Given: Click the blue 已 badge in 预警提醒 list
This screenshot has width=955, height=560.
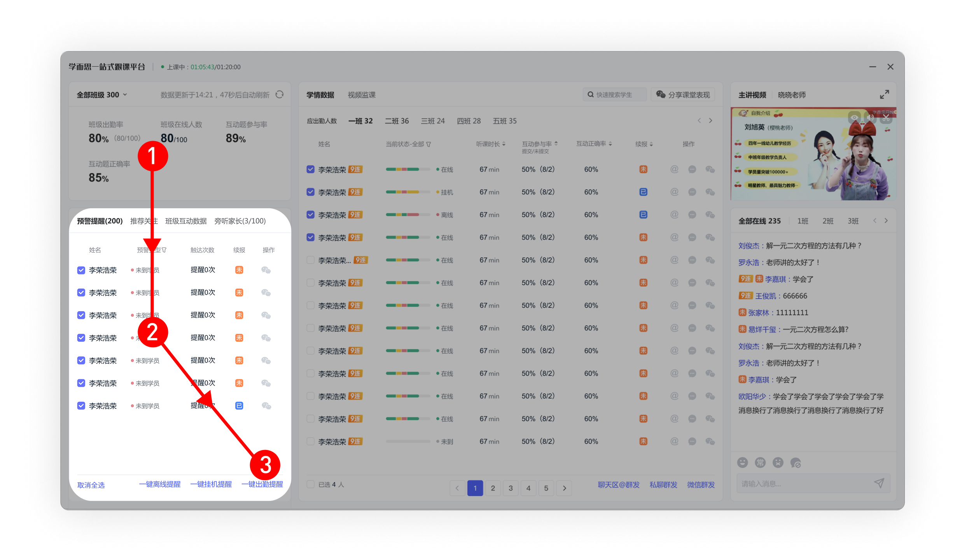Looking at the screenshot, I should [x=239, y=406].
